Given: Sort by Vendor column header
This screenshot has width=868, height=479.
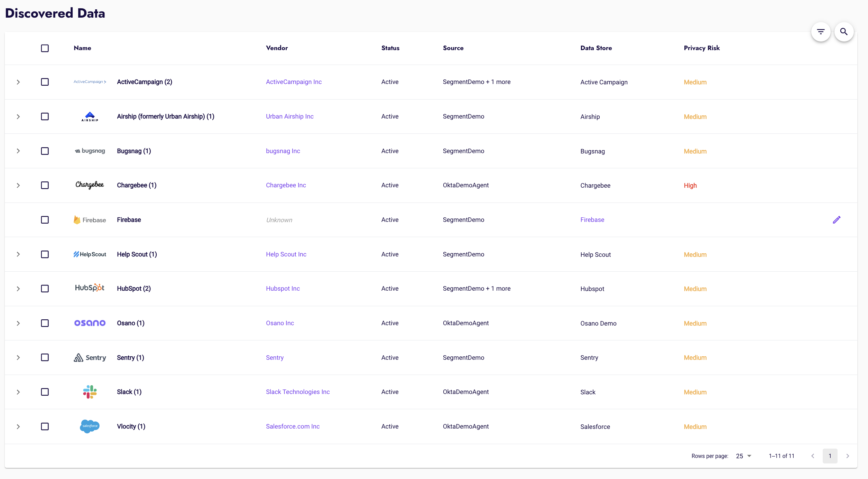Looking at the screenshot, I should point(277,48).
